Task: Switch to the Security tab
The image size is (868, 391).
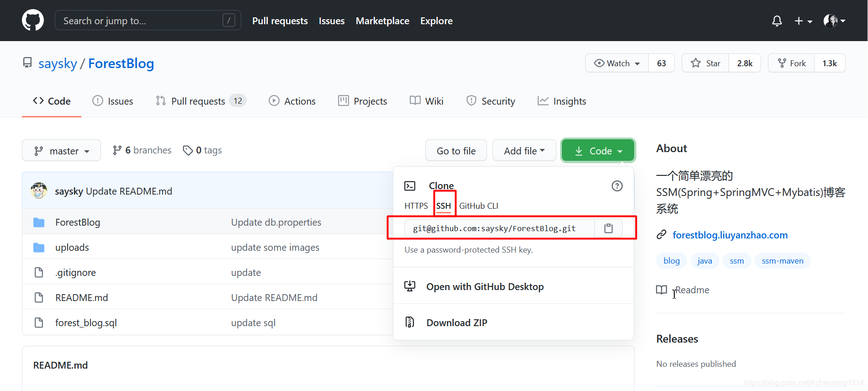Action: coord(491,101)
